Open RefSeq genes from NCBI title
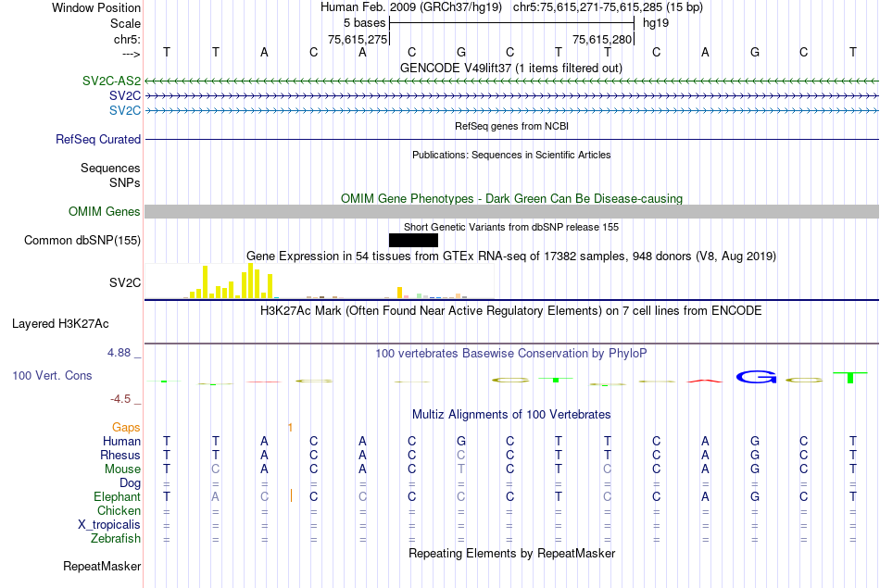 pos(511,126)
